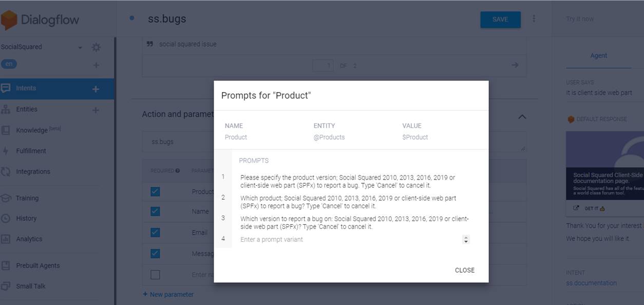Open the Fulfillment menu item
This screenshot has width=644, height=305.
tap(31, 151)
